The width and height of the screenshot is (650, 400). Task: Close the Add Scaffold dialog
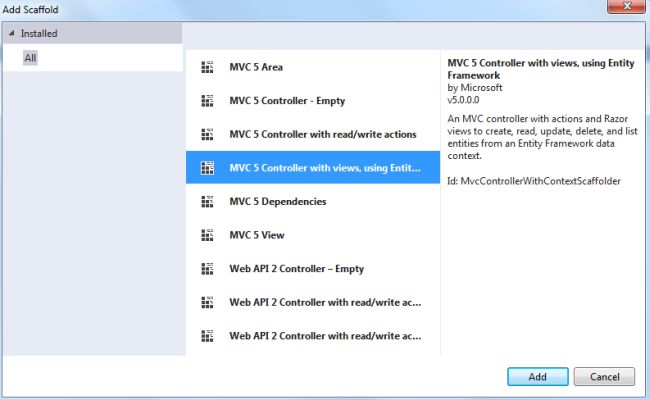[x=626, y=6]
